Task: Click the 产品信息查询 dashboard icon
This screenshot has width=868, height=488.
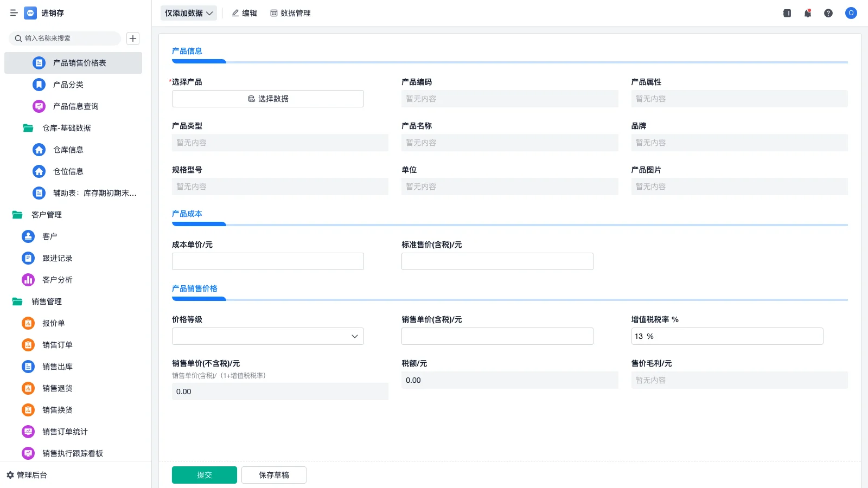Action: 39,106
